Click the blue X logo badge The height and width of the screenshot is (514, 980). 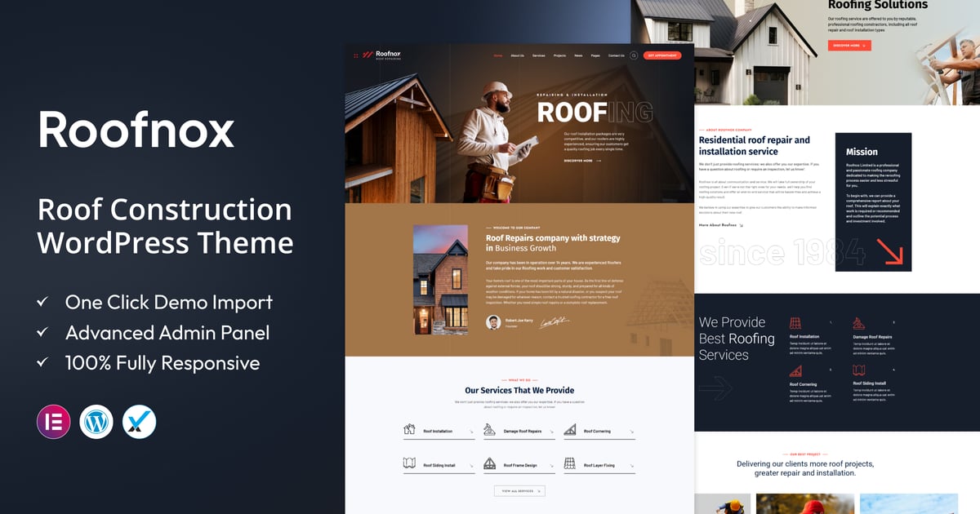coord(139,422)
